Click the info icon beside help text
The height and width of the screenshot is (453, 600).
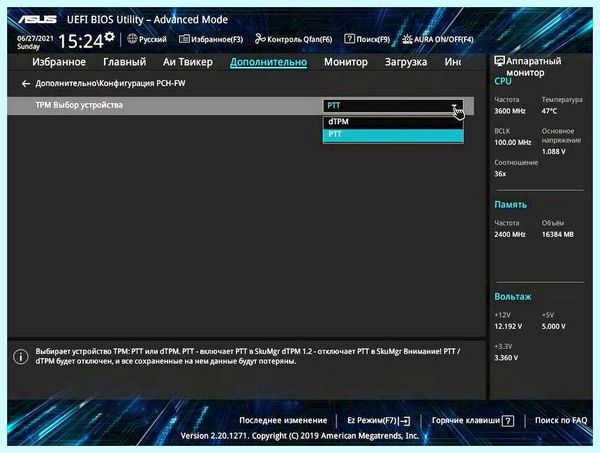pos(20,357)
